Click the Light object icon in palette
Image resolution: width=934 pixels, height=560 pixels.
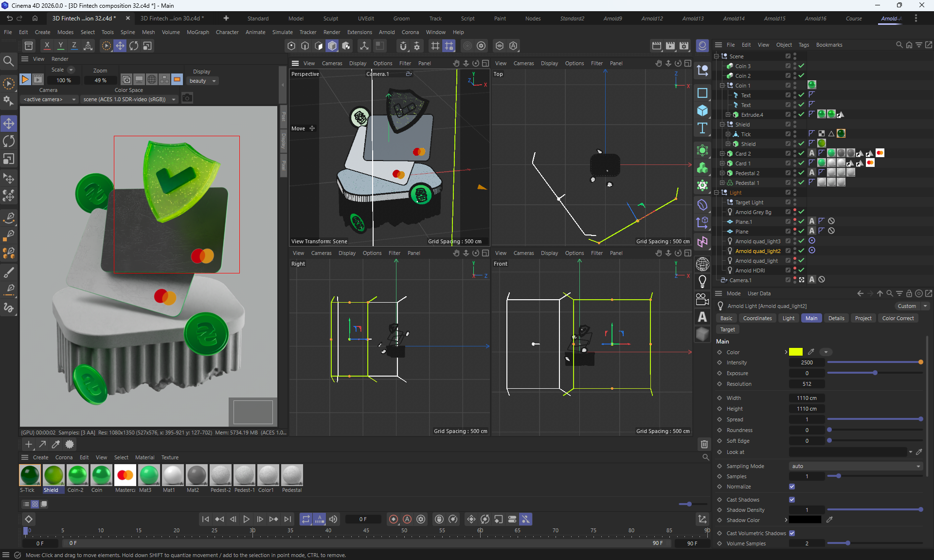(x=702, y=281)
